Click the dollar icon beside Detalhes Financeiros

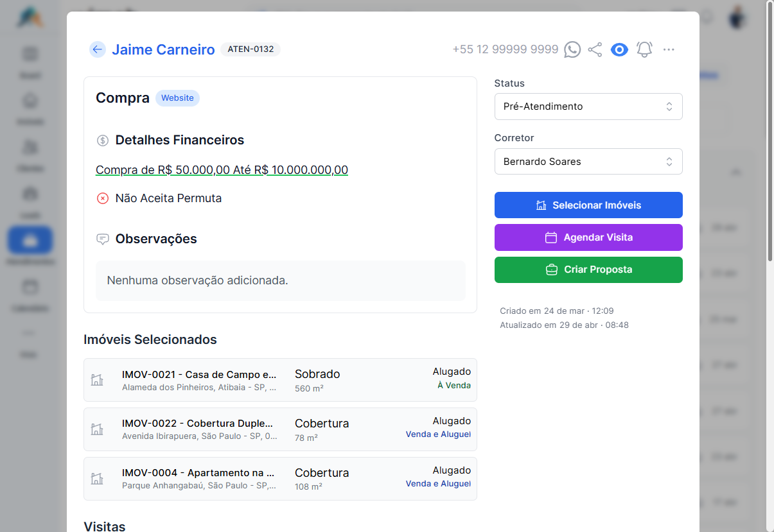[103, 140]
